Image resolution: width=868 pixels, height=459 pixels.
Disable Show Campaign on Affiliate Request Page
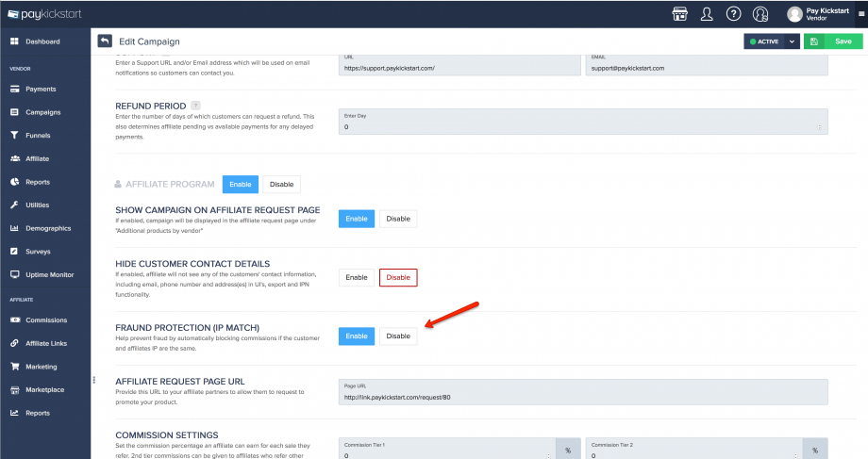pos(398,219)
